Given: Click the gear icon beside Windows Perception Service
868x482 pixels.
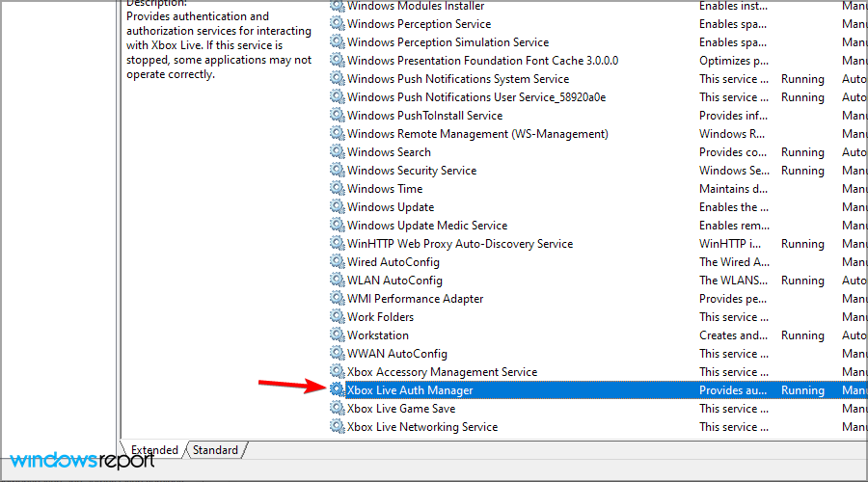Looking at the screenshot, I should pos(338,23).
